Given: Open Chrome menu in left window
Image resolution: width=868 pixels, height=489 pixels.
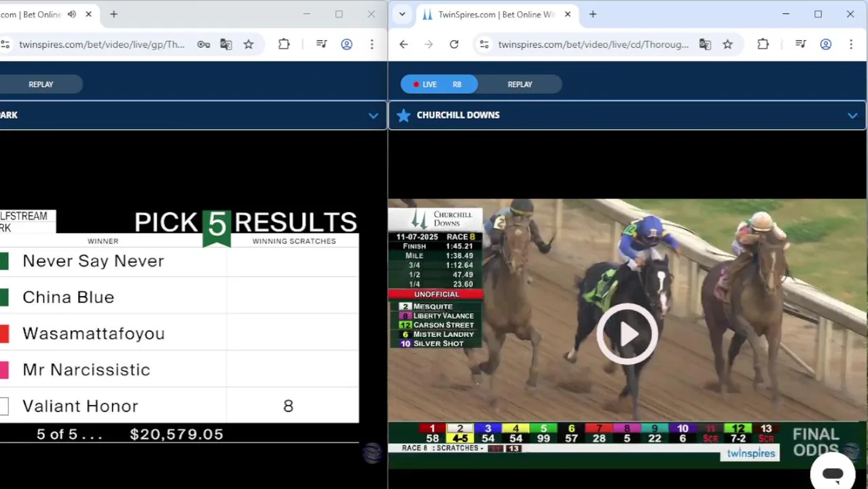Looking at the screenshot, I should click(372, 44).
